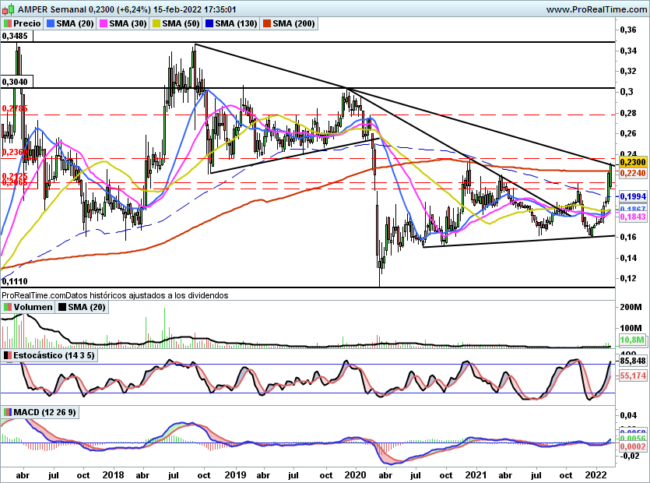Click the red 0,2785 level label
The width and height of the screenshot is (650, 483).
[15, 109]
